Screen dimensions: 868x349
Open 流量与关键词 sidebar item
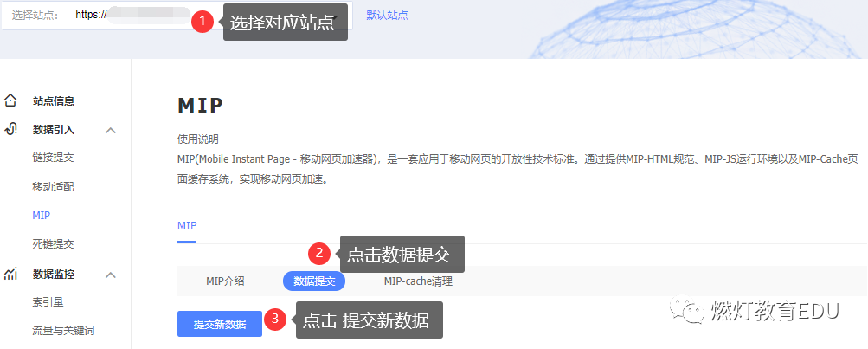(x=64, y=331)
